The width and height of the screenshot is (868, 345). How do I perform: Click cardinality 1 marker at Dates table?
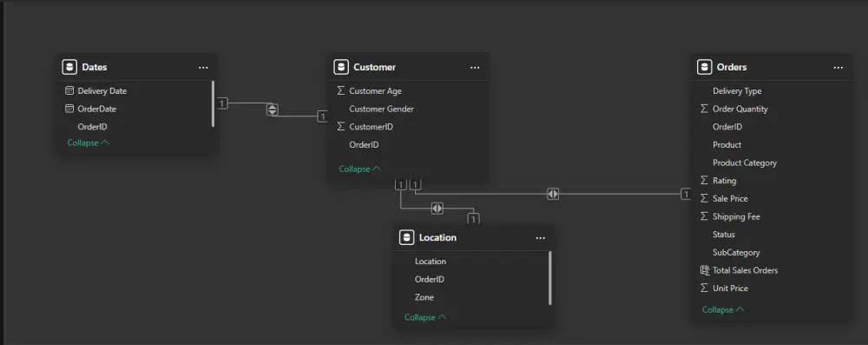pyautogui.click(x=222, y=103)
